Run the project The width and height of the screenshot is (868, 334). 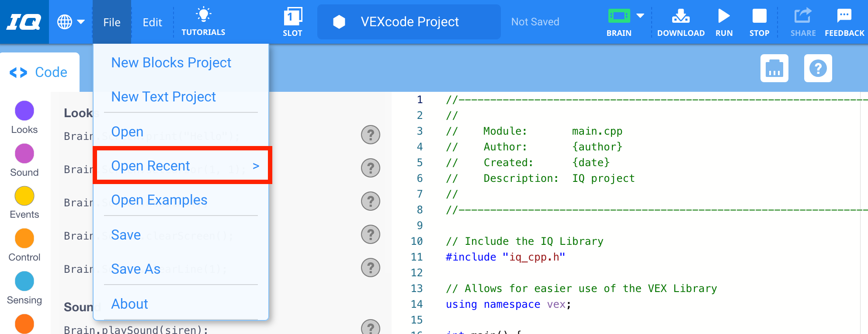724,22
